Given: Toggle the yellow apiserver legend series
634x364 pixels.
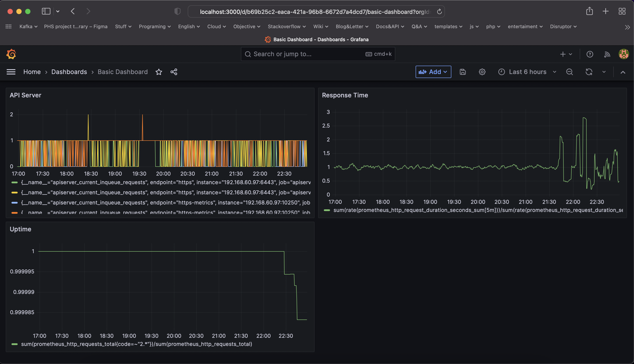Looking at the screenshot, I should tap(165, 193).
